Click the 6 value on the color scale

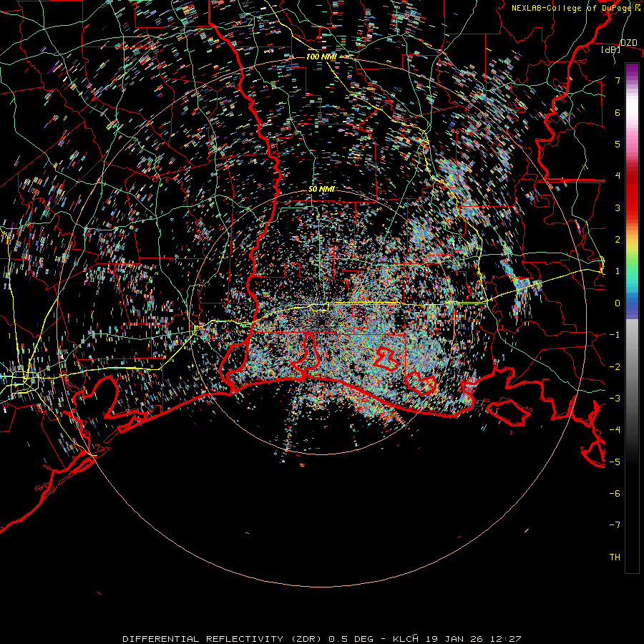pyautogui.click(x=618, y=112)
